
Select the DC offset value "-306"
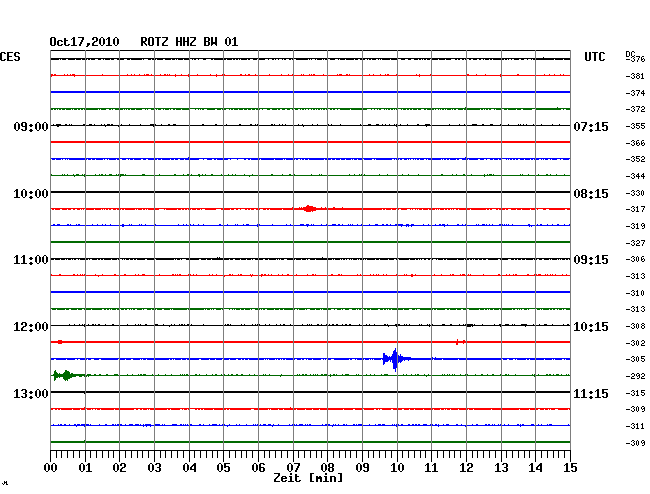[635, 259]
